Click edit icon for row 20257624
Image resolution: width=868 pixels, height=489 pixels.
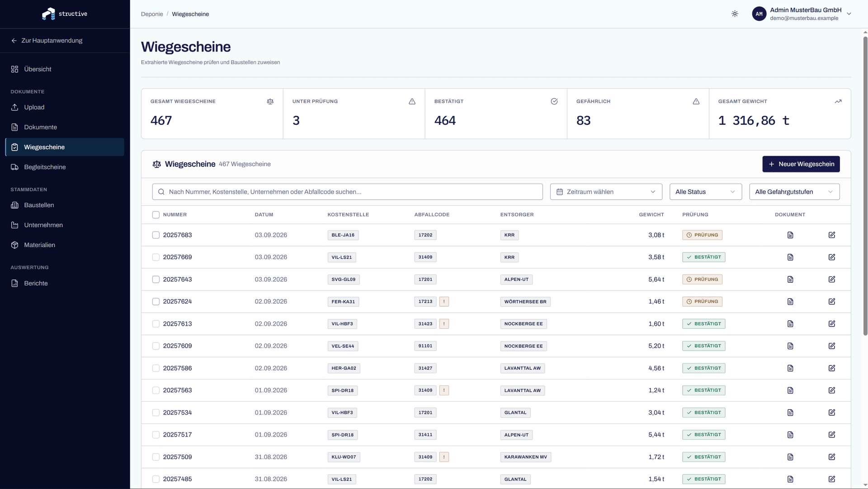832,302
